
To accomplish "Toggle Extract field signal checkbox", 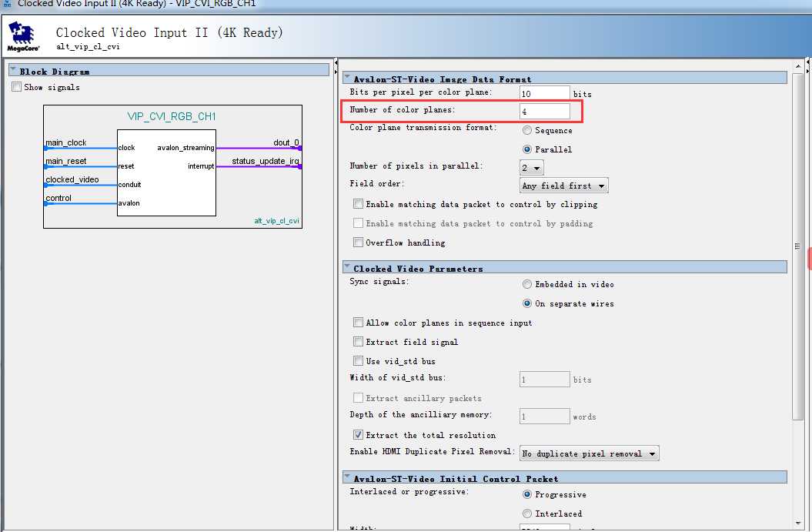I will [x=358, y=341].
